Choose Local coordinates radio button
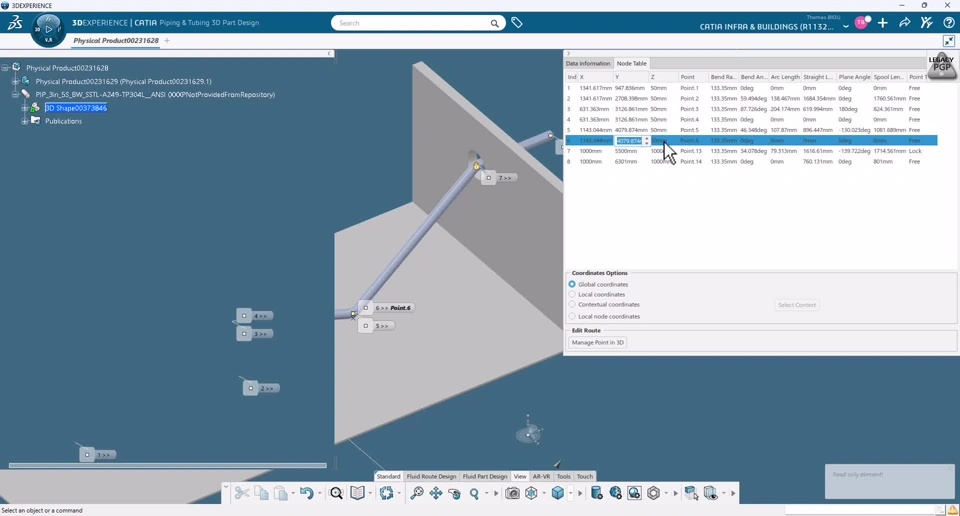Viewport: 960px width, 516px height. (572, 294)
